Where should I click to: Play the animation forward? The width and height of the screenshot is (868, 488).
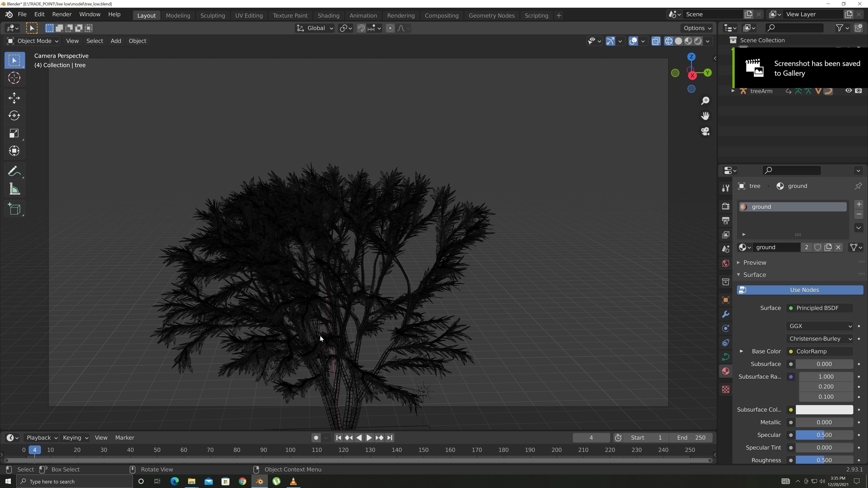(x=369, y=438)
